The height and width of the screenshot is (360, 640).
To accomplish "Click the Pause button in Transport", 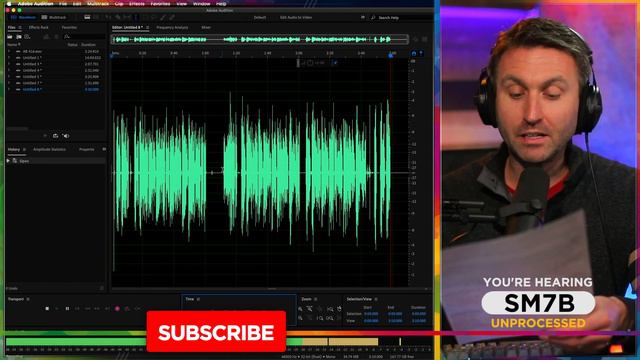I will click(x=67, y=309).
